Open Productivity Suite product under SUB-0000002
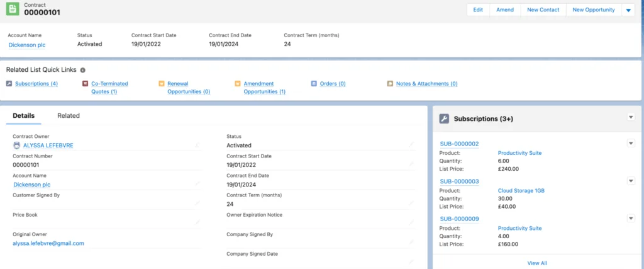The width and height of the screenshot is (644, 269). (x=519, y=153)
